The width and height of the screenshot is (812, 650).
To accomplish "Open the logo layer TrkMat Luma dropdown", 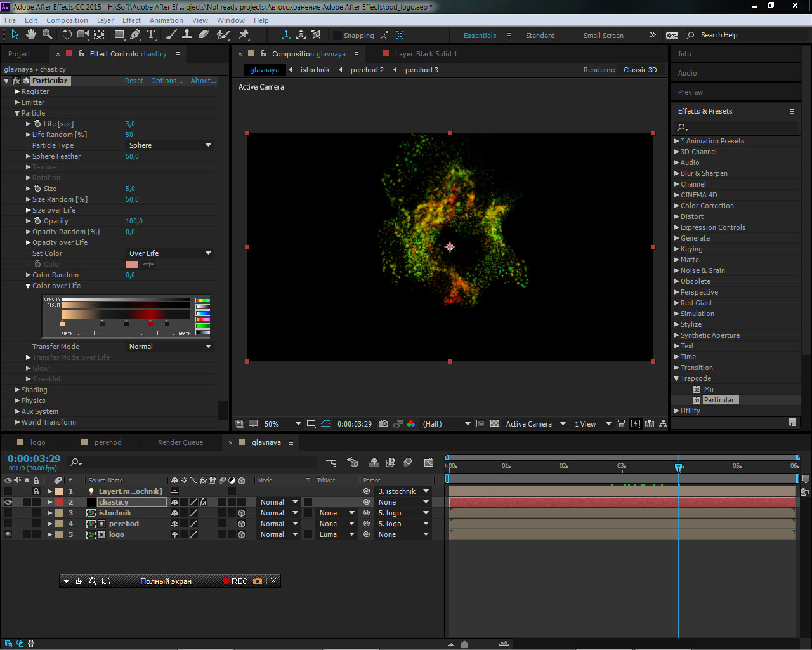I will pos(336,534).
